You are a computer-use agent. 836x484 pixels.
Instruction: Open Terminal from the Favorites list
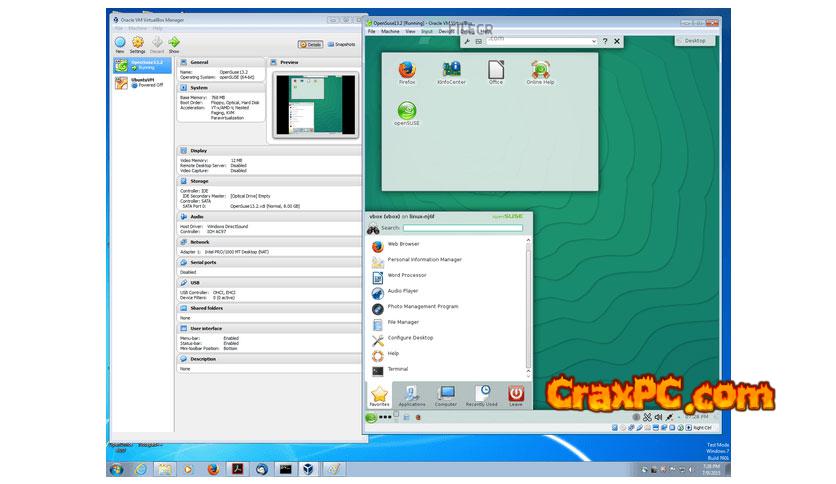pos(398,369)
